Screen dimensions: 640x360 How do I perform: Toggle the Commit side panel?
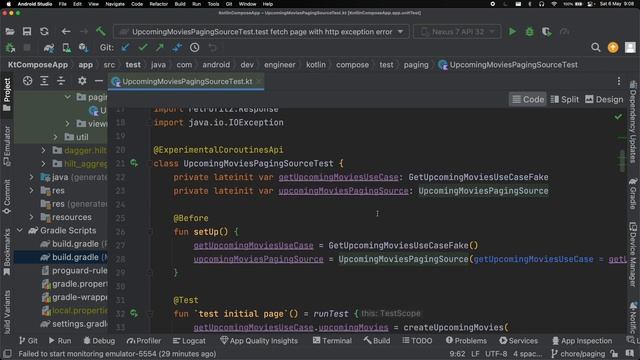pyautogui.click(x=7, y=196)
